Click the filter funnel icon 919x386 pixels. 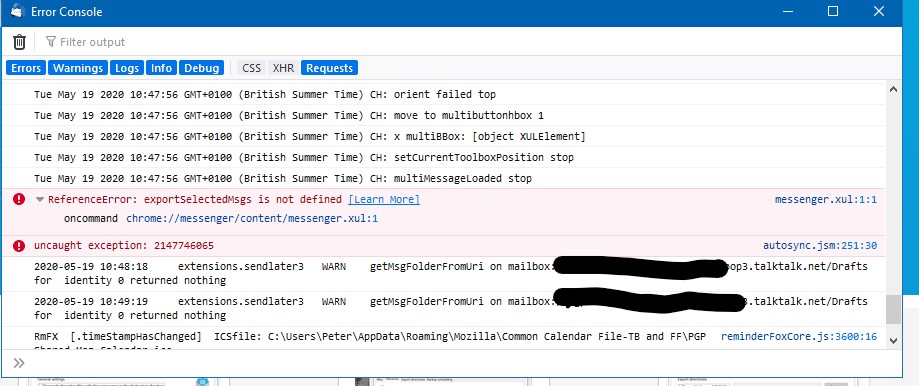tap(51, 42)
